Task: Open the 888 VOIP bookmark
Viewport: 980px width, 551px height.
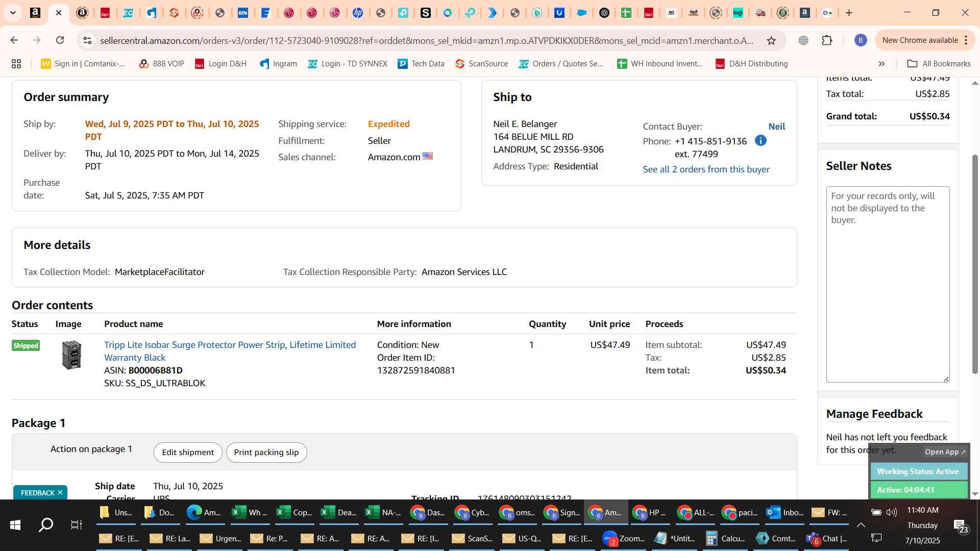Action: (x=161, y=64)
